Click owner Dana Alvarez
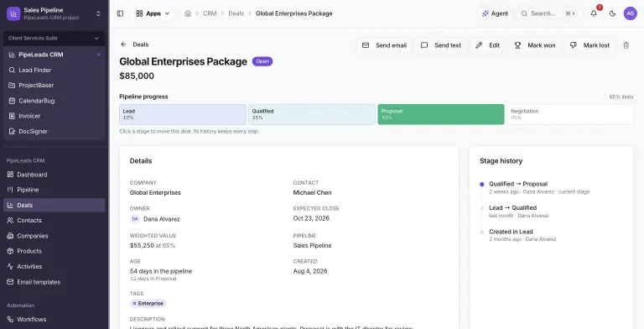Viewport: 644px width, 329px height. tap(161, 219)
